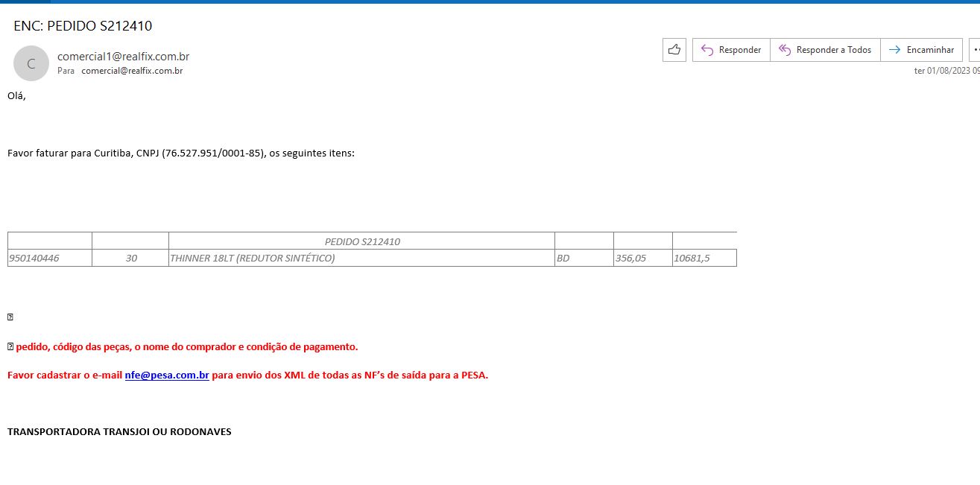Click the TRANSPORTADORA TRANSJOI OU RODONAVES line
Screen dimensions: 980x485
[x=119, y=431]
